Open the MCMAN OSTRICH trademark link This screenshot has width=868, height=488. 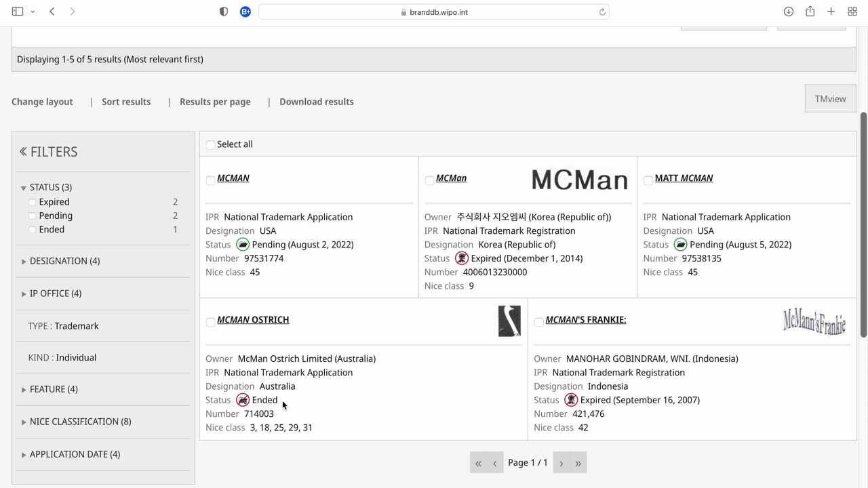(x=253, y=320)
